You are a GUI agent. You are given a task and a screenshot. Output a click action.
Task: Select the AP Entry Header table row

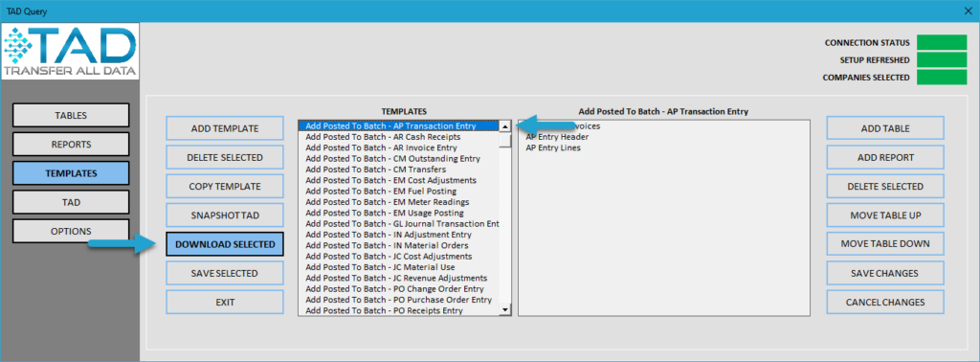664,137
